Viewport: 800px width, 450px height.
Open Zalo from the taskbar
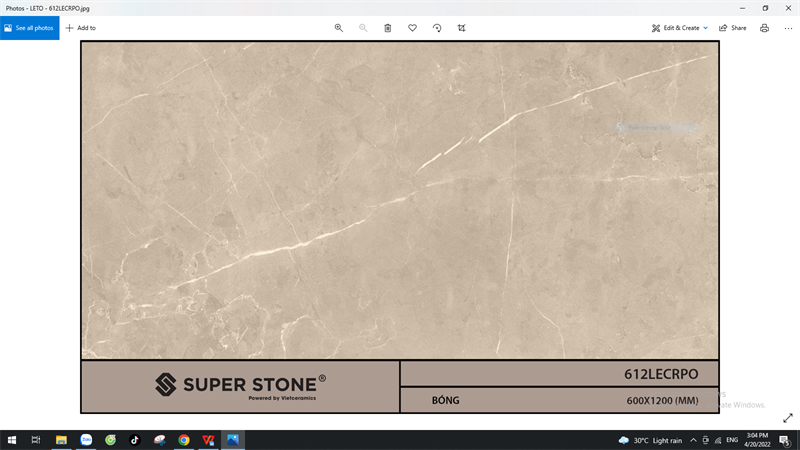(86, 440)
